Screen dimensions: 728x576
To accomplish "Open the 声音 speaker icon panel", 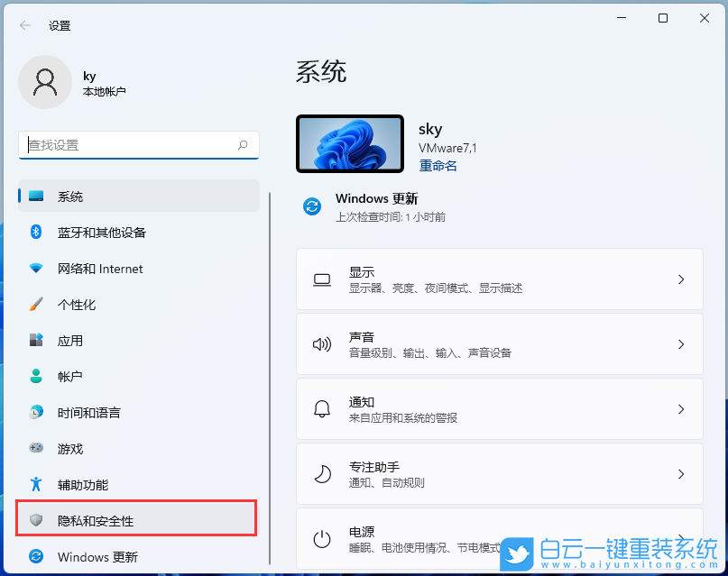I will pyautogui.click(x=321, y=344).
